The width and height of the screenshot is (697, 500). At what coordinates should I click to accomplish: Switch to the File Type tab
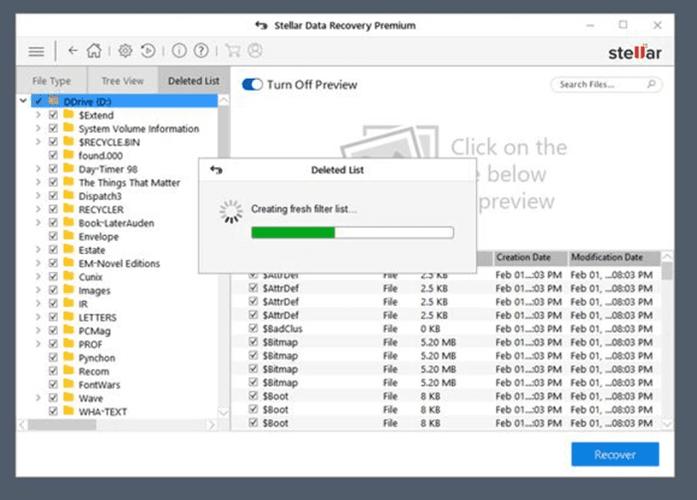[x=52, y=80]
